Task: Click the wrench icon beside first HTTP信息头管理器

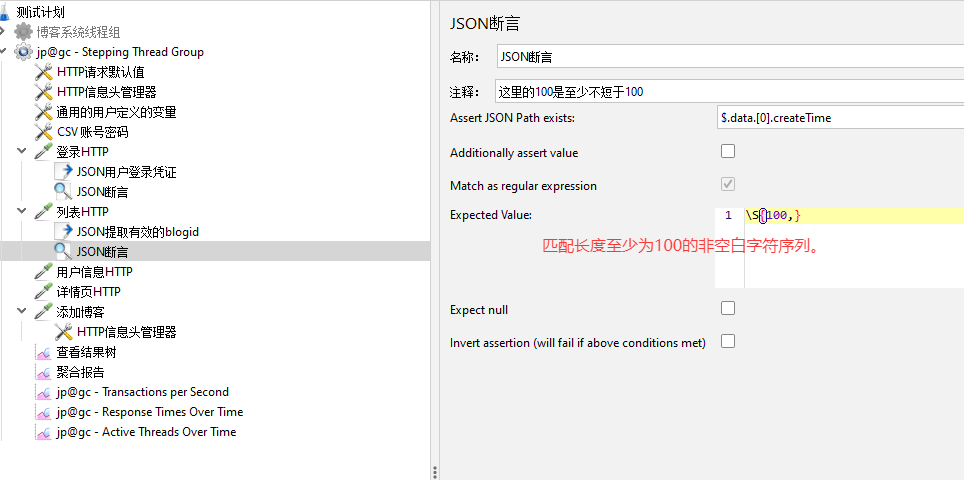Action: 44,92
